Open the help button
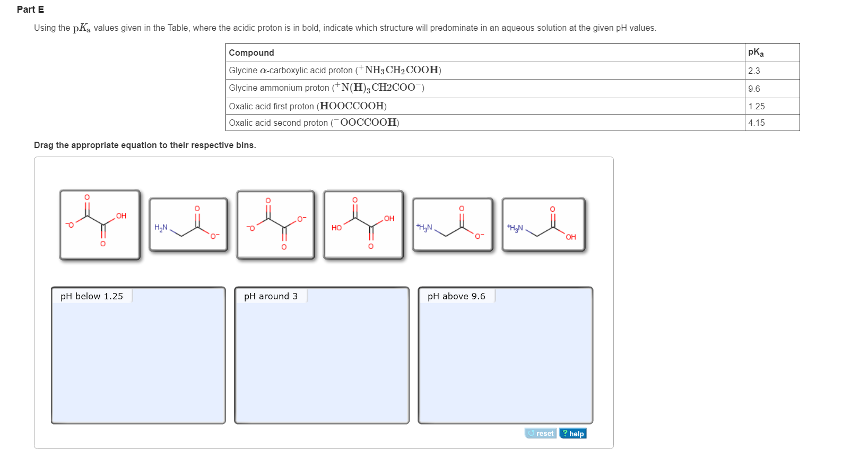This screenshot has width=868, height=449. pos(573,434)
